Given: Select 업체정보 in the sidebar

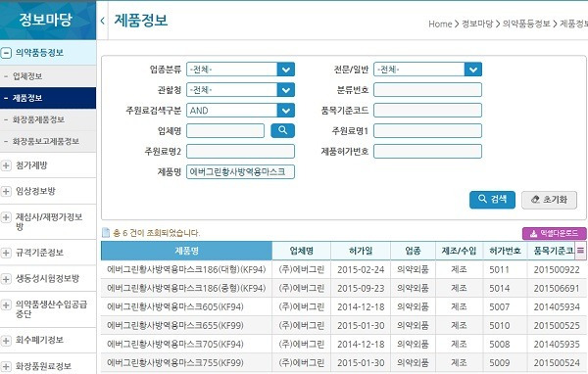Looking at the screenshot, I should tap(48, 76).
